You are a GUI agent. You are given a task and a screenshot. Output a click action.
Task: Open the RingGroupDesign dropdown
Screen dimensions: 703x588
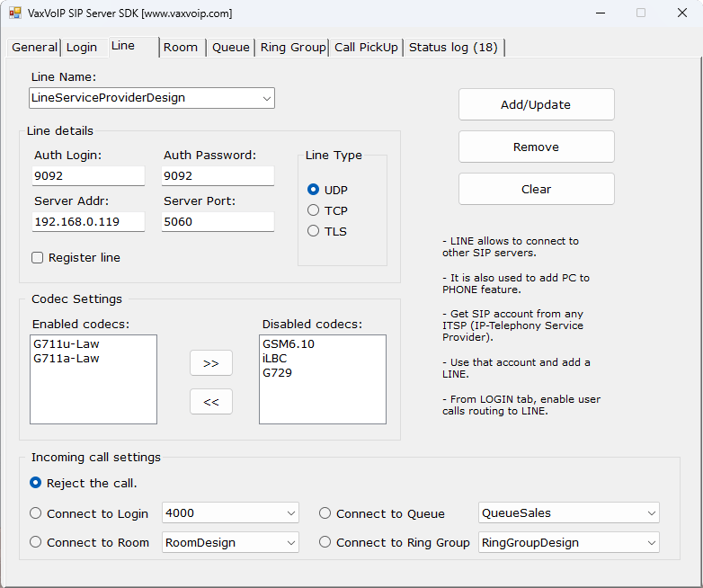coord(569,542)
